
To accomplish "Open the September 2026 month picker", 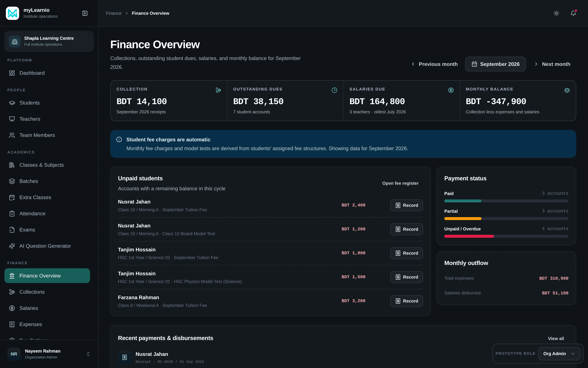I will [495, 64].
